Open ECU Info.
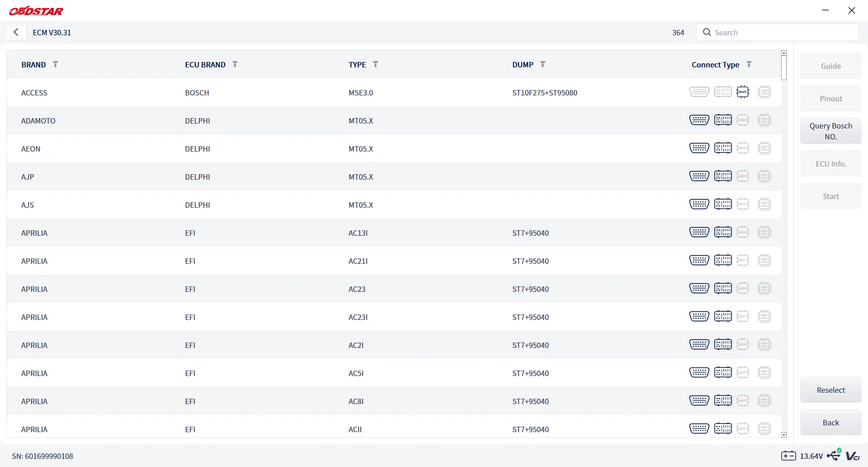 click(831, 164)
